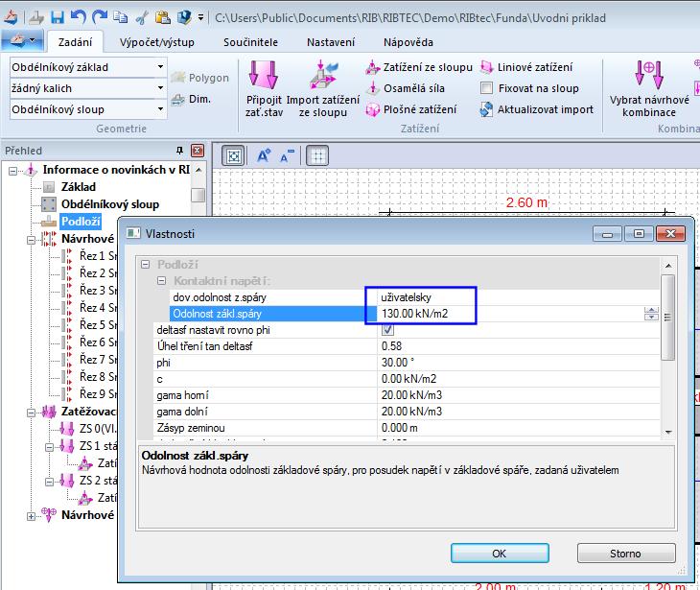Viewport: 700px width, 590px height.
Task: Open the Součinitele ribbon tab
Action: pyautogui.click(x=250, y=42)
